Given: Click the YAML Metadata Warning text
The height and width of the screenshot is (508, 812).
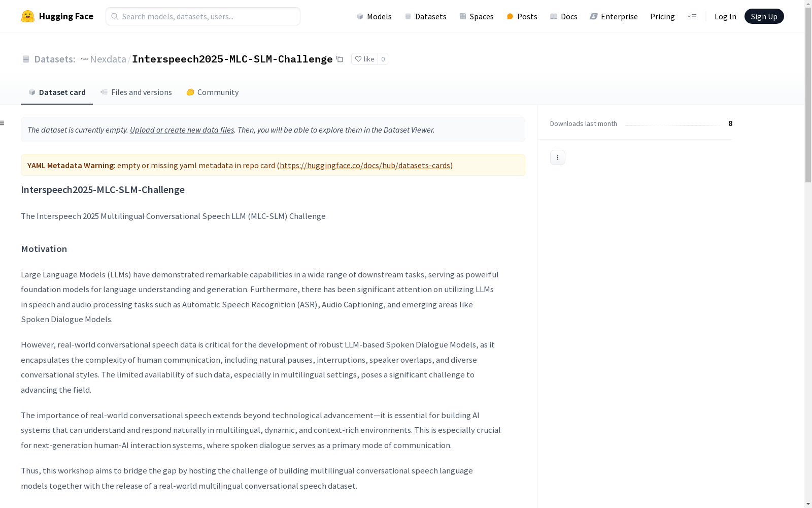Looking at the screenshot, I should point(71,165).
